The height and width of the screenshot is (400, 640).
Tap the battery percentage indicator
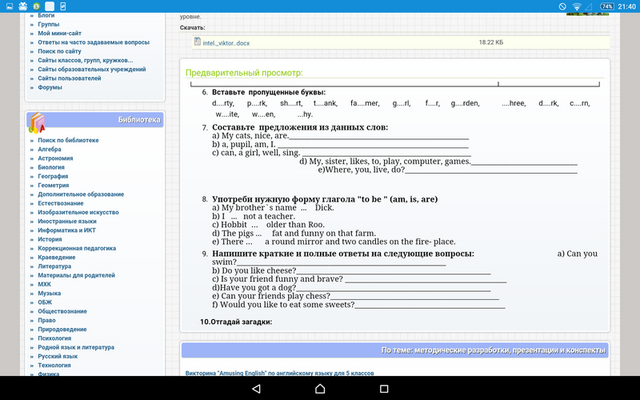[607, 6]
